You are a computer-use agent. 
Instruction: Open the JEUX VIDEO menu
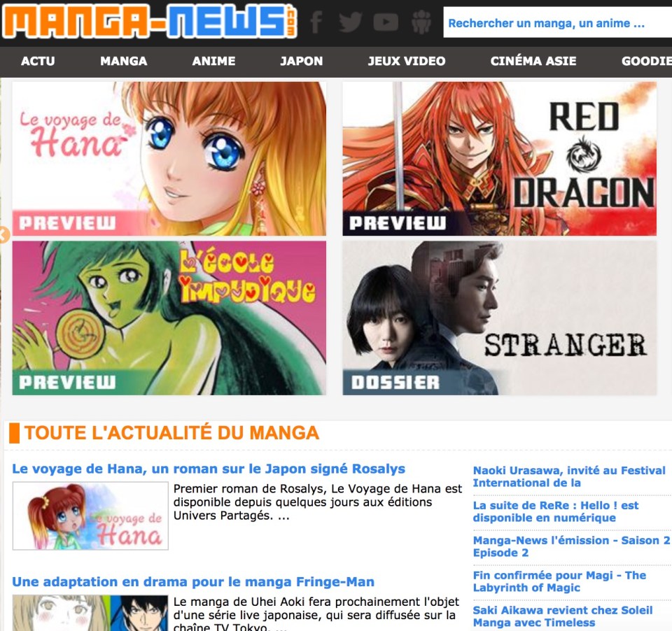click(406, 61)
